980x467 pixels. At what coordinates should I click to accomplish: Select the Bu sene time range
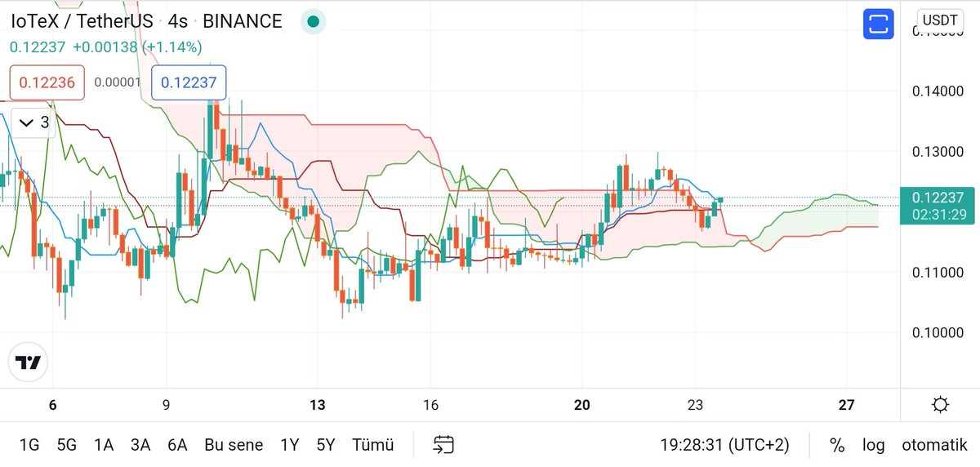coord(234,445)
